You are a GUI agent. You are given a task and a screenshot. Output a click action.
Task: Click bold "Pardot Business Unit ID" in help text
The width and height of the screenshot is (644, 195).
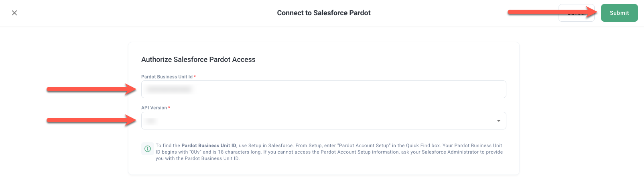coord(209,146)
